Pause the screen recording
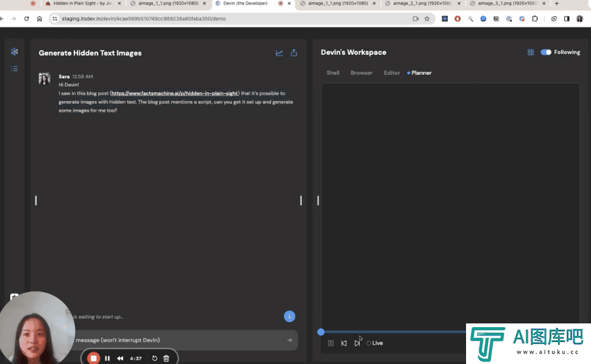 click(107, 358)
